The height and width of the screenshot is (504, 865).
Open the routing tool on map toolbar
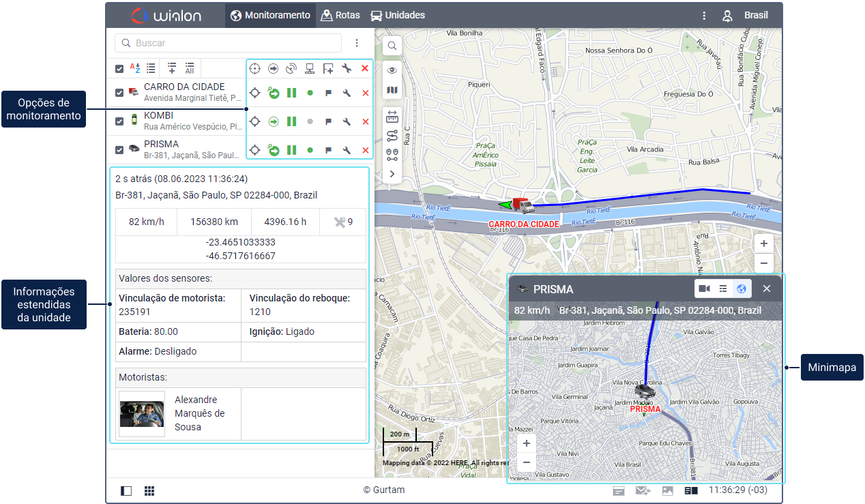click(392, 135)
